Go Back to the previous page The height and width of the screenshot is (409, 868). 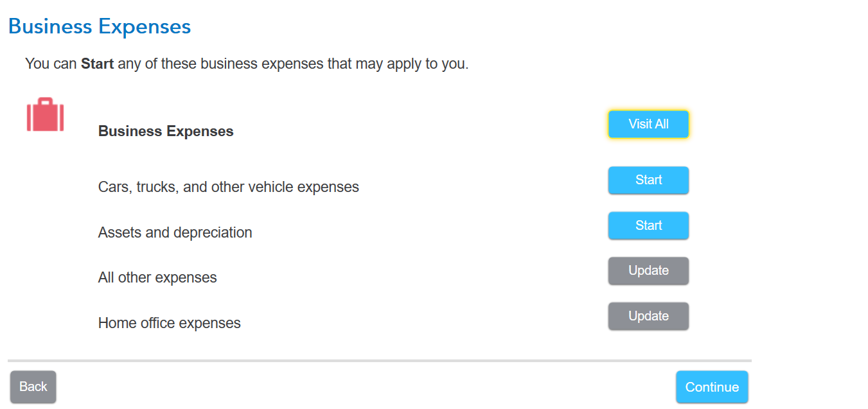(x=33, y=387)
